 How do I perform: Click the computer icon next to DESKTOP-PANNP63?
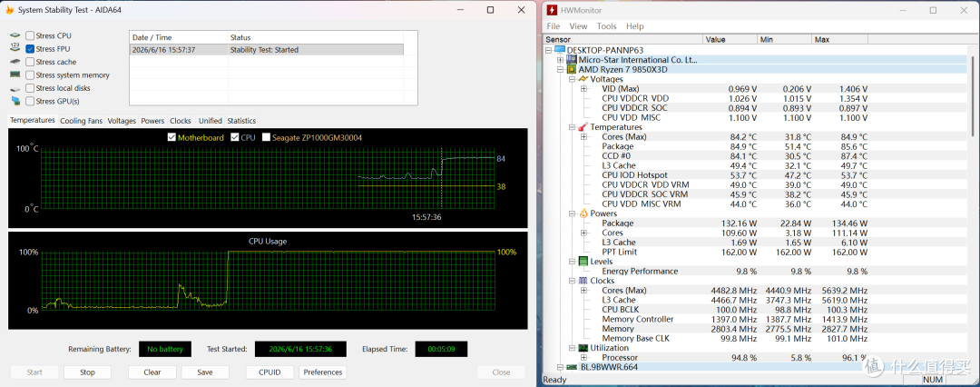559,50
